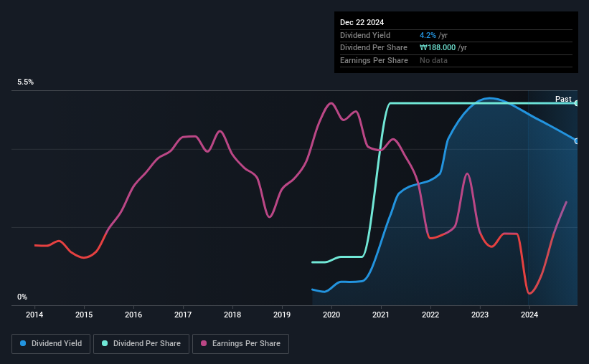Image resolution: width=589 pixels, height=364 pixels.
Task: Click the 2018 x-axis label
Action: pos(232,315)
